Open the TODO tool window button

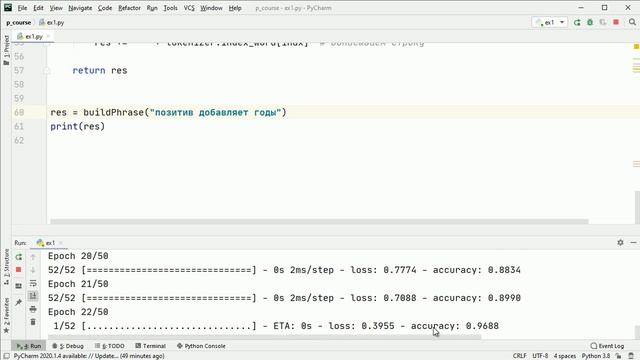(x=109, y=346)
